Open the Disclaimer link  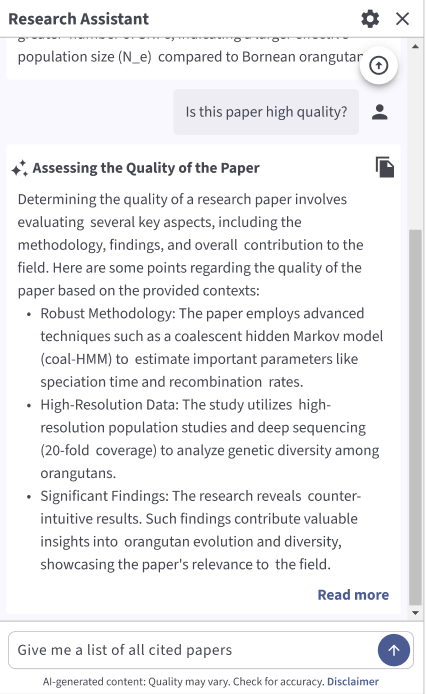[x=353, y=681]
